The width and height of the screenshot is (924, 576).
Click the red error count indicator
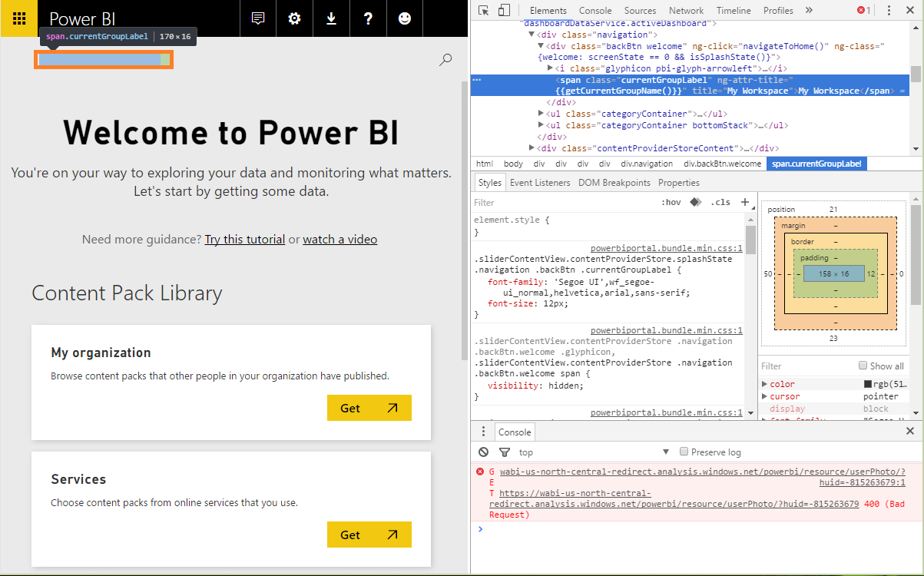click(864, 10)
